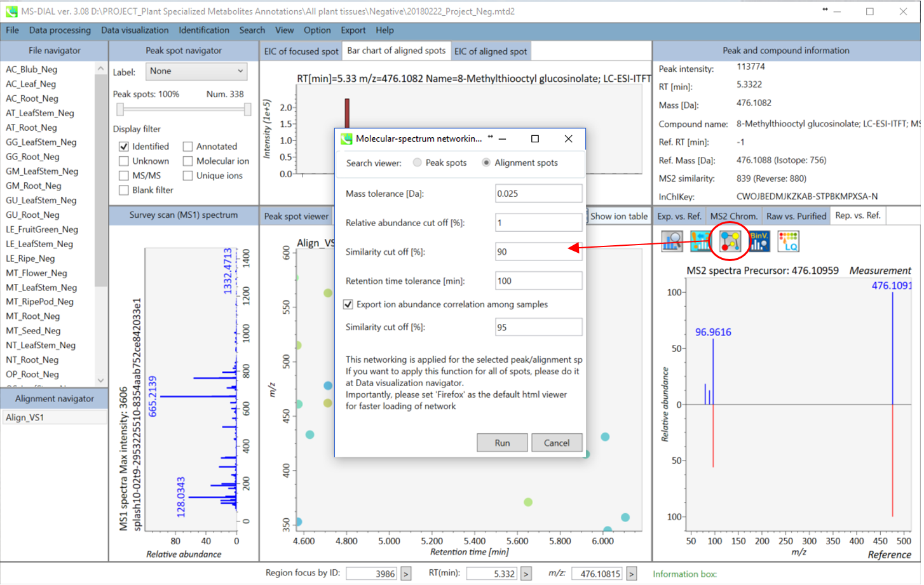Switch to EIC of focused spot tab

click(301, 51)
